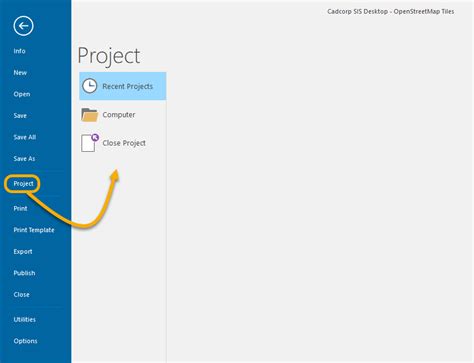Select the Publish menu item
Viewport: 474px width, 363px height.
tap(24, 273)
